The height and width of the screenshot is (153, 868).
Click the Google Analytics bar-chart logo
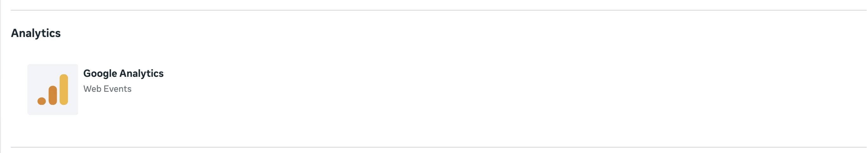pos(52,90)
